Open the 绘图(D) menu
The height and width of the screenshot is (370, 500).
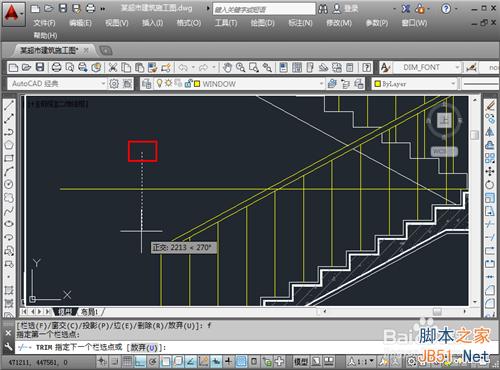point(263,23)
